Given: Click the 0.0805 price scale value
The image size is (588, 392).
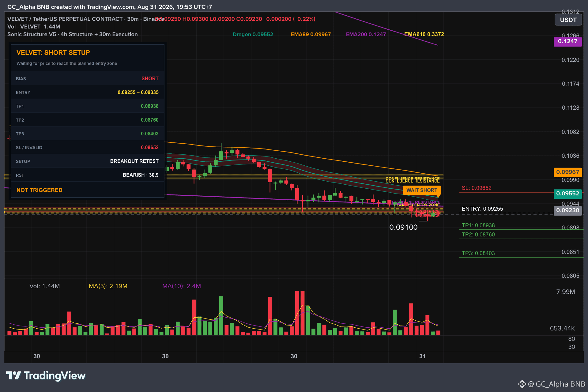Looking at the screenshot, I should 570,276.
